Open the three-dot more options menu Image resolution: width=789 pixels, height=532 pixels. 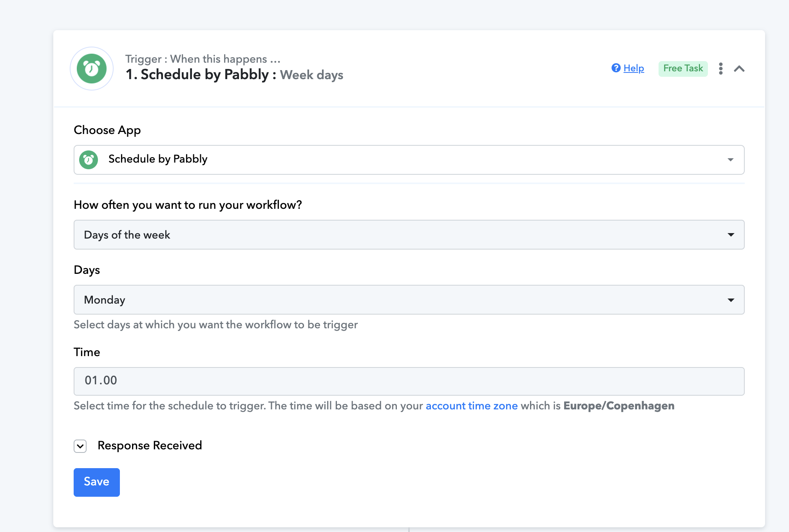point(720,69)
